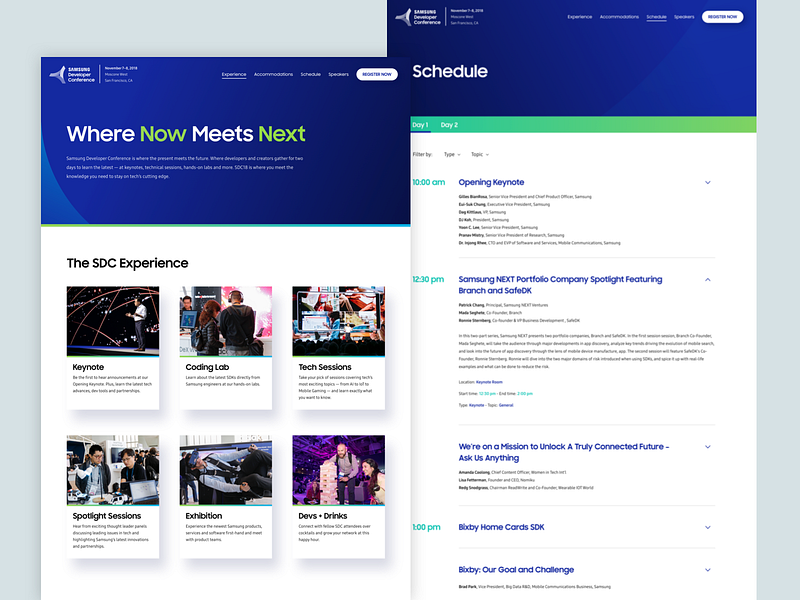Click the Schedule page heading

(x=450, y=71)
